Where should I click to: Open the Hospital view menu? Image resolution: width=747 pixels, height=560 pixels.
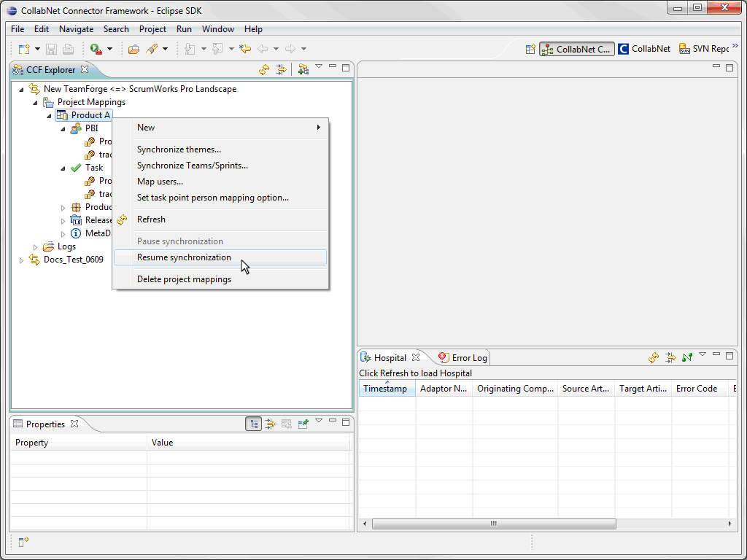703,355
